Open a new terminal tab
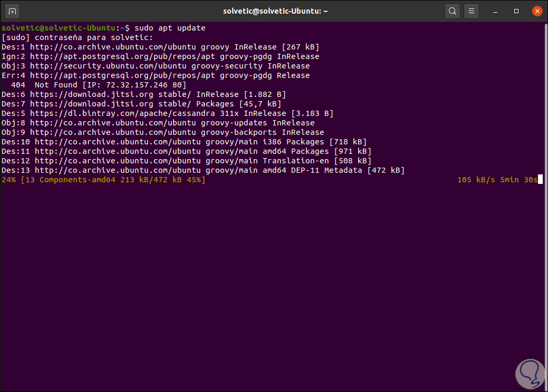 [12, 11]
